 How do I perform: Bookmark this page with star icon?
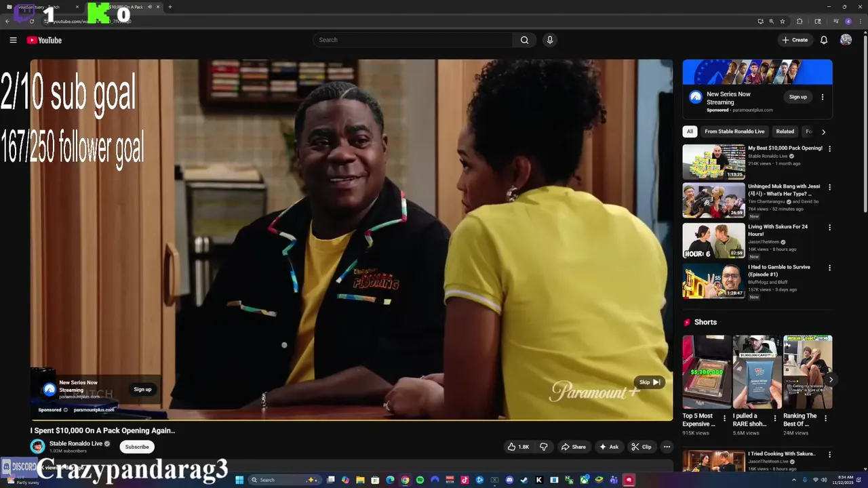pos(783,21)
